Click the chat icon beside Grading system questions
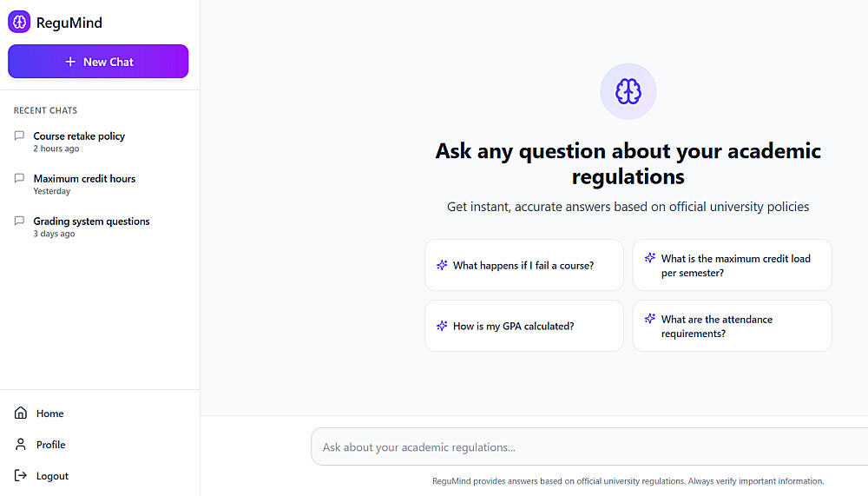The height and width of the screenshot is (496, 868). 20,221
